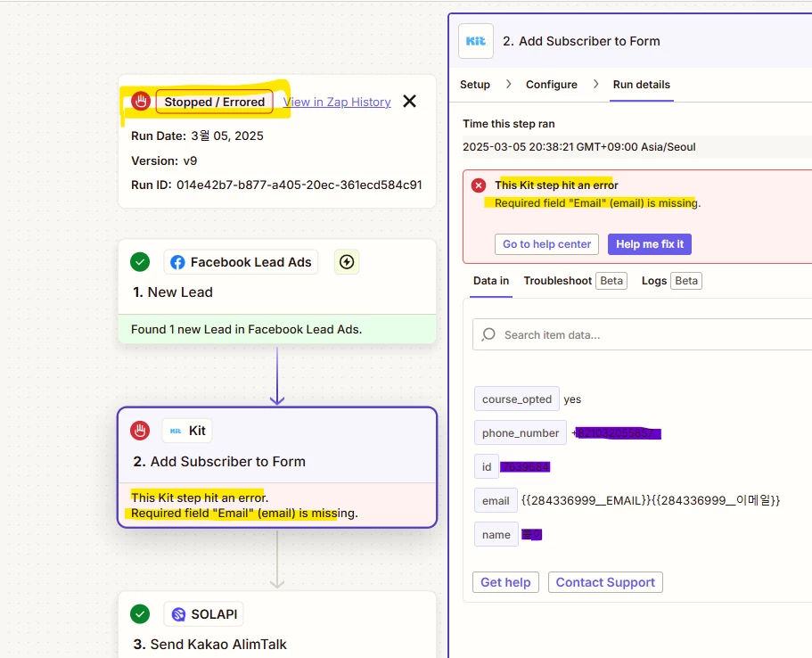Screen dimensions: 812x658
Task: Open the Logs Beta tab
Action: coord(672,281)
